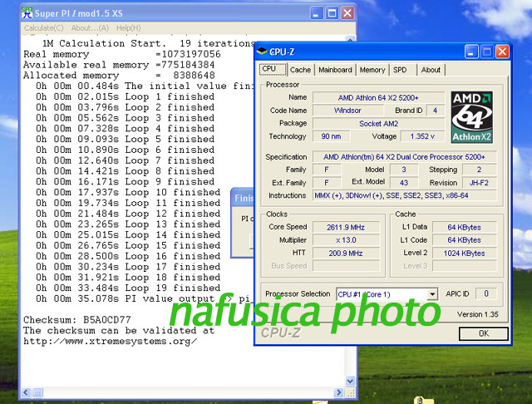The width and height of the screenshot is (532, 404).
Task: Close the CPU-Z window
Action: 502,52
